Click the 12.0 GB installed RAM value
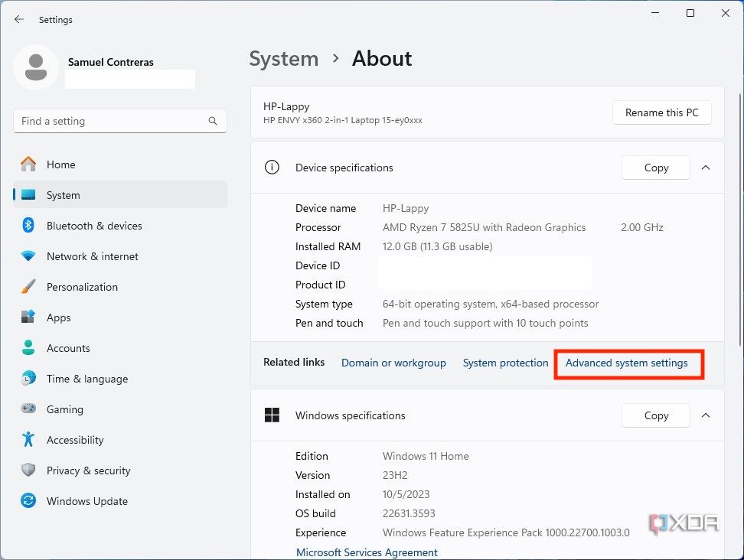 point(438,246)
